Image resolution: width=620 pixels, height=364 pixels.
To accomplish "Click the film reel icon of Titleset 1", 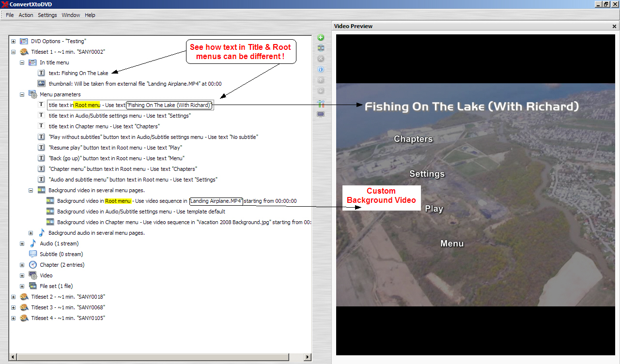I will 24,52.
